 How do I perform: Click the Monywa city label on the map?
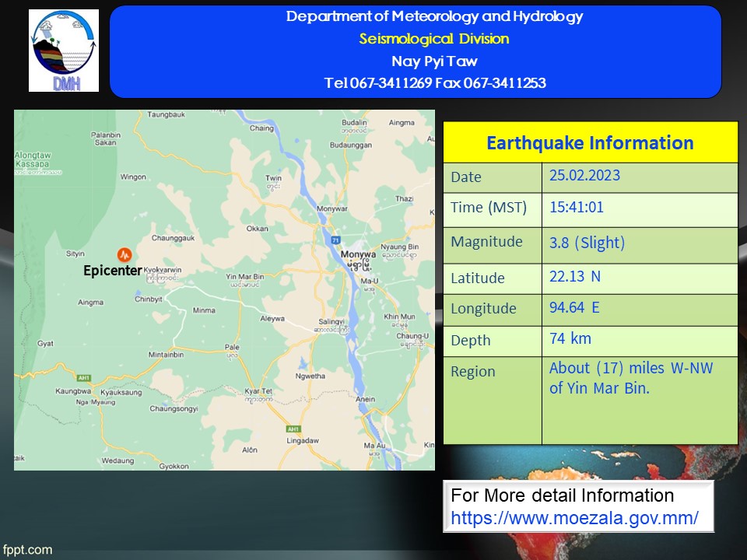(x=358, y=255)
